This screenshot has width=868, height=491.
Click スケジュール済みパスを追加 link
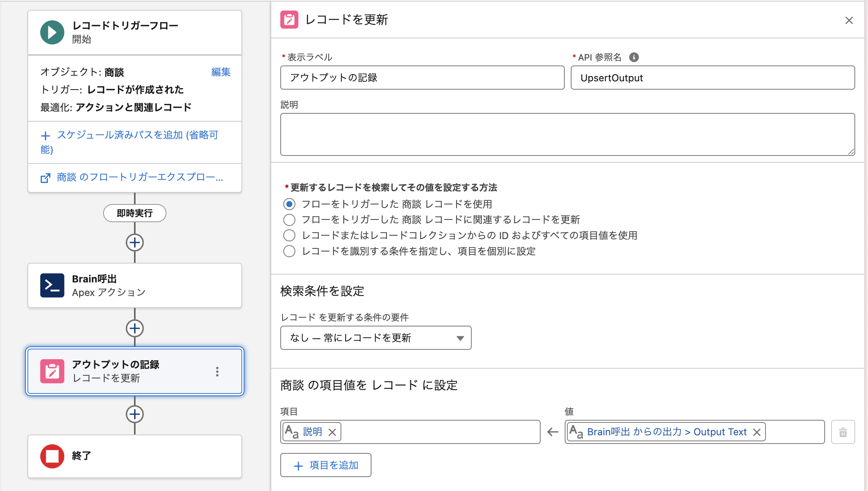tap(129, 142)
